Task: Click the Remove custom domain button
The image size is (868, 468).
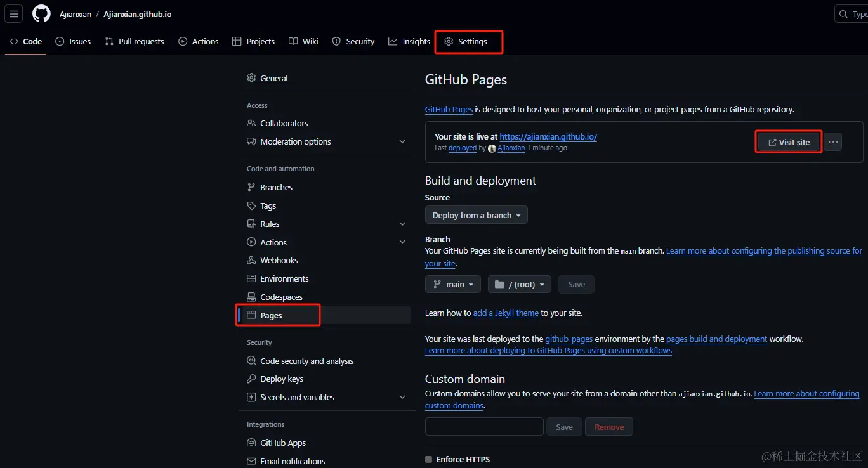Action: point(609,427)
